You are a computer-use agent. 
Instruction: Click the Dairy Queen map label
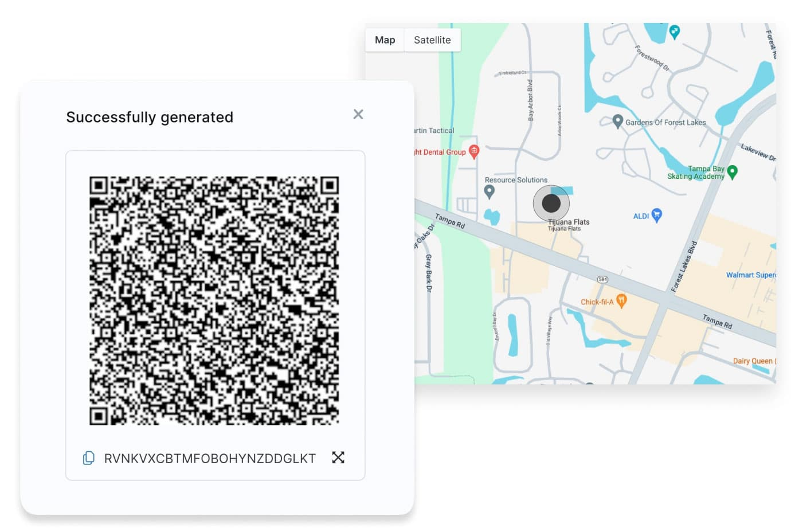click(753, 361)
